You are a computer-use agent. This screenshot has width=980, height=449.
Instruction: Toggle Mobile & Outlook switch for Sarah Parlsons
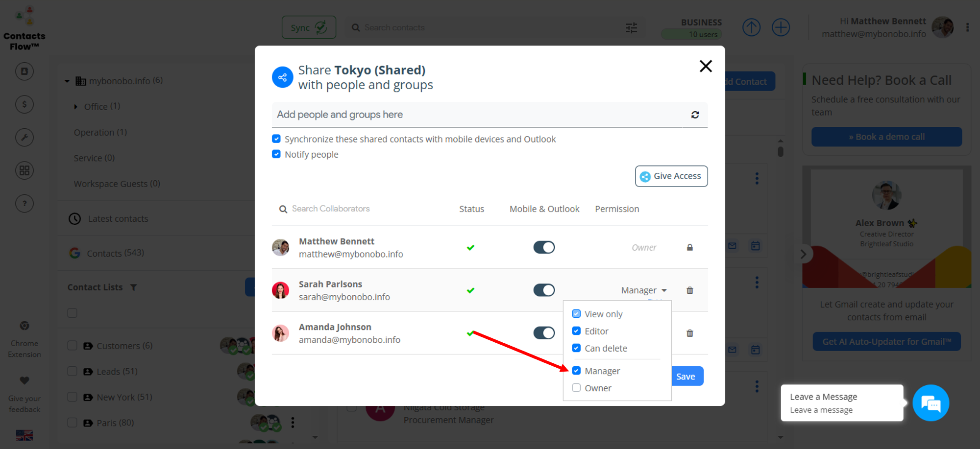click(x=544, y=290)
